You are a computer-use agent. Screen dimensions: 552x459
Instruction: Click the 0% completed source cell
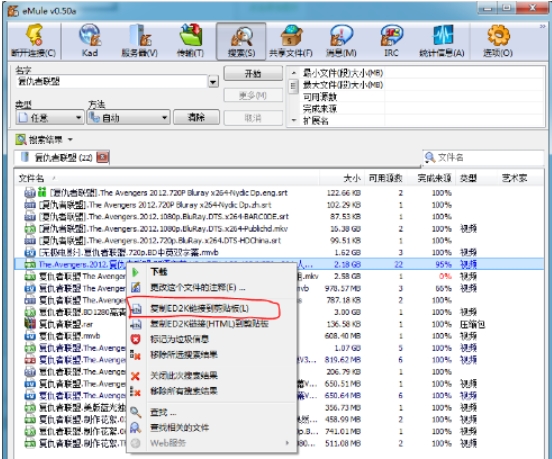tap(445, 276)
